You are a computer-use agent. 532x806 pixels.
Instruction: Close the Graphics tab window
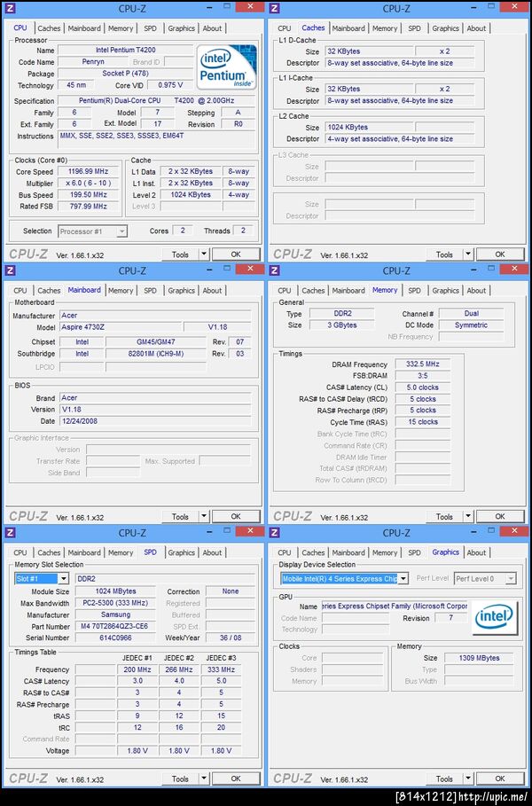[514, 531]
